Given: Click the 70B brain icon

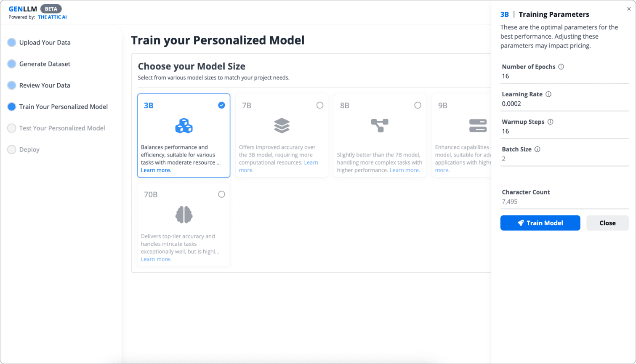Looking at the screenshot, I should pyautogui.click(x=184, y=214).
